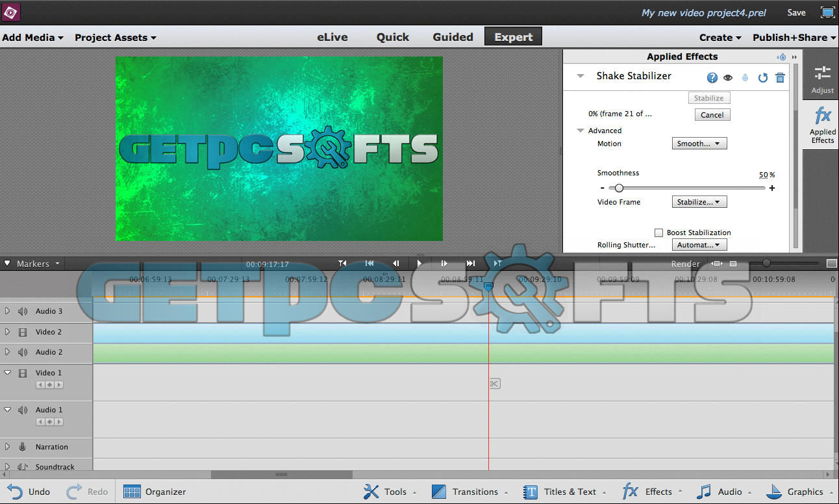Reset the Shake Stabilizer effect

pyautogui.click(x=763, y=78)
